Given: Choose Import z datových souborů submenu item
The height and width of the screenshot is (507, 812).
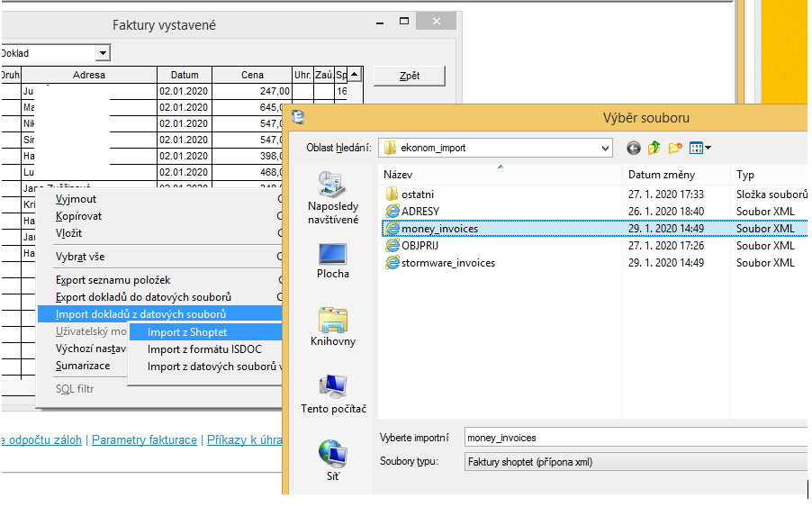Looking at the screenshot, I should (214, 367).
